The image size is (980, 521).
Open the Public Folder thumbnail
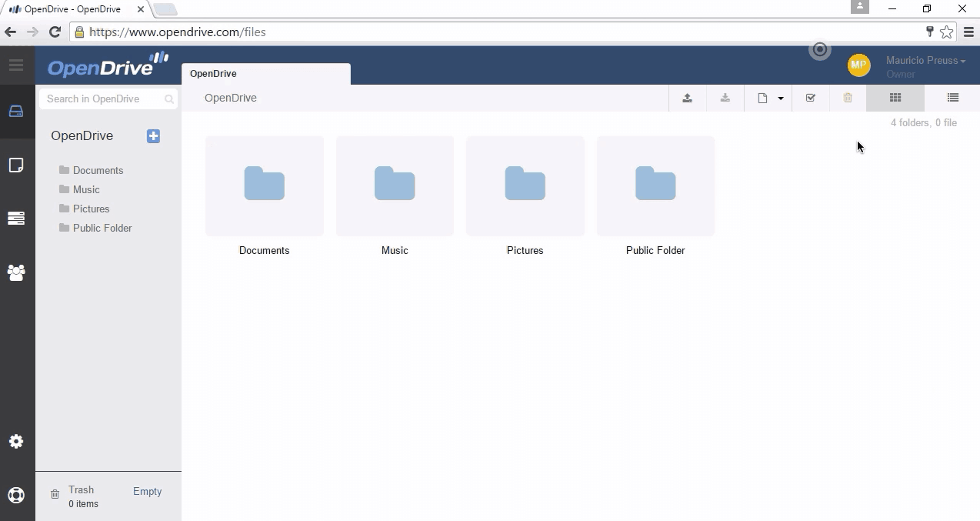pyautogui.click(x=655, y=185)
